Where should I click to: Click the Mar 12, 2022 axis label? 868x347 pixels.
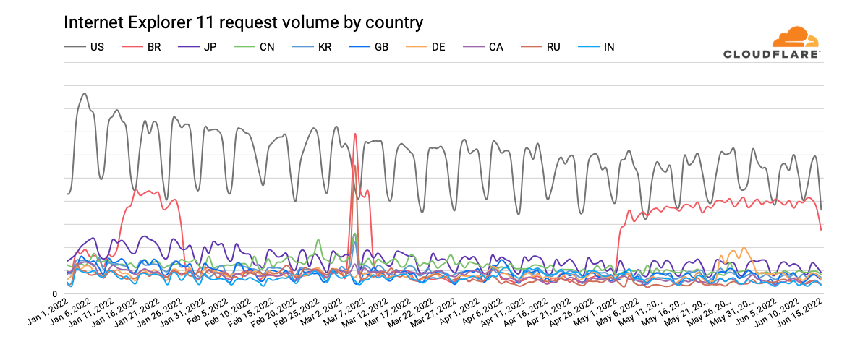(x=365, y=313)
